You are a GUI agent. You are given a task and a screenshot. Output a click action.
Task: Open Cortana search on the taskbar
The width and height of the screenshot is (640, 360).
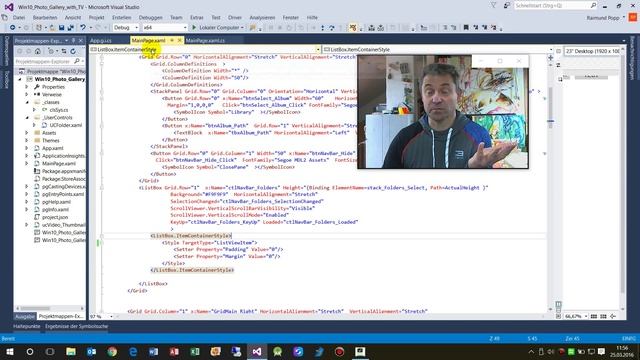[30, 351]
